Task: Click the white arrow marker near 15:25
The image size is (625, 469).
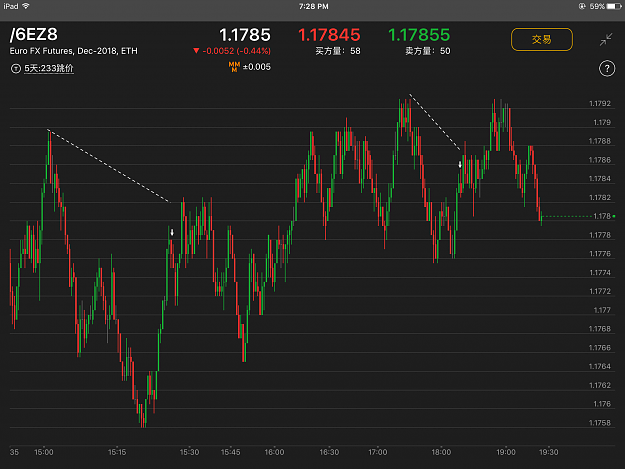Action: 172,232
